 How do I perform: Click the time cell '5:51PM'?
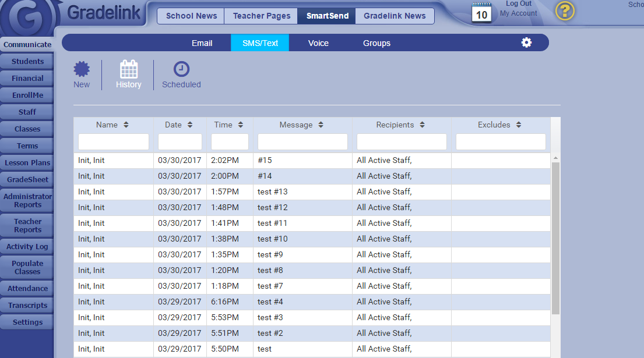pos(230,333)
